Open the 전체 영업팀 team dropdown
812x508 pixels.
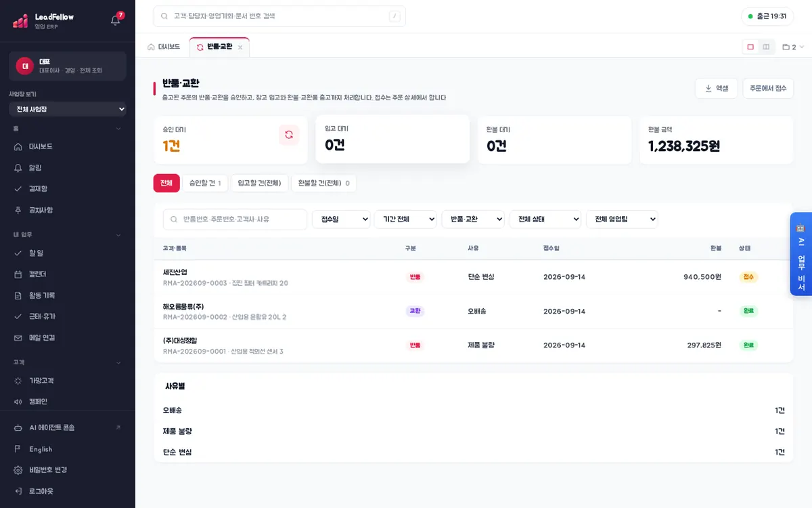pyautogui.click(x=622, y=219)
